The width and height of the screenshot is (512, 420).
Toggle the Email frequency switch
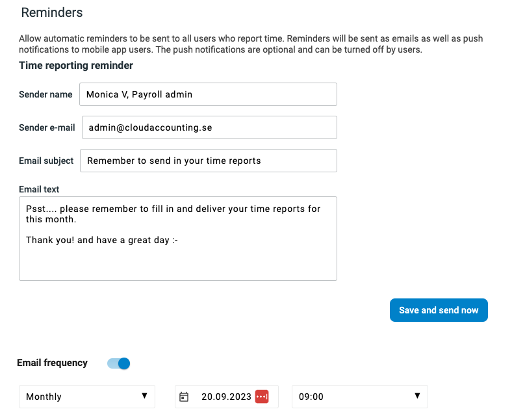(x=119, y=363)
